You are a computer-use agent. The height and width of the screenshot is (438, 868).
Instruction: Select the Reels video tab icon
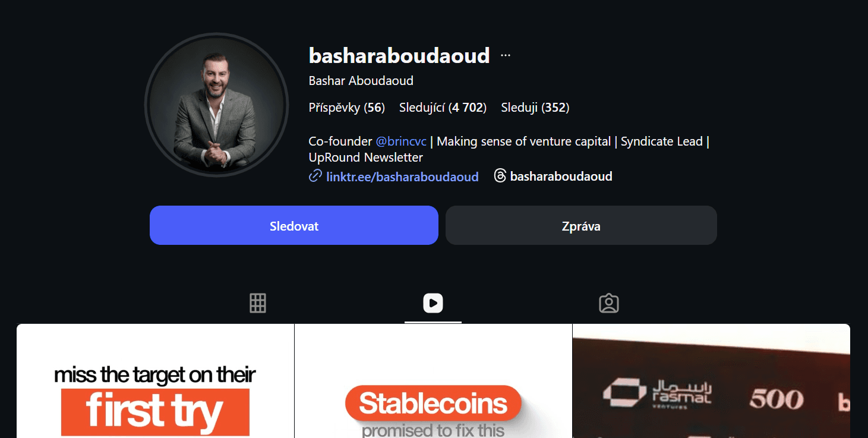tap(433, 303)
